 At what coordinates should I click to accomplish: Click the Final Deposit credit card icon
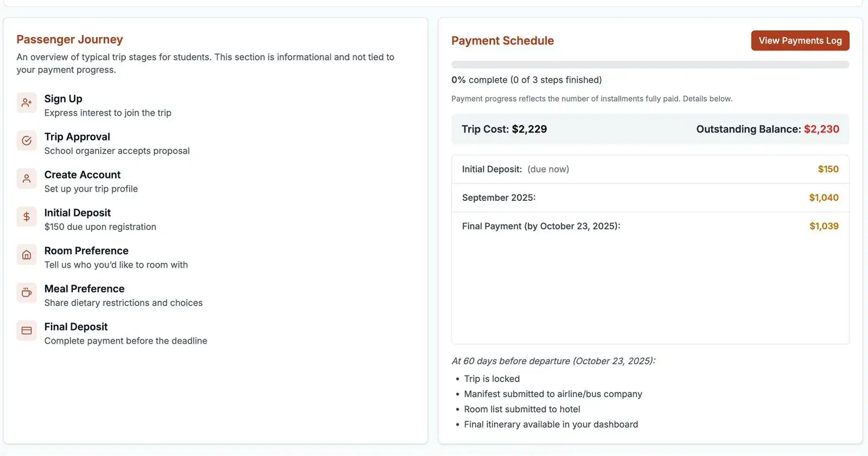click(27, 331)
